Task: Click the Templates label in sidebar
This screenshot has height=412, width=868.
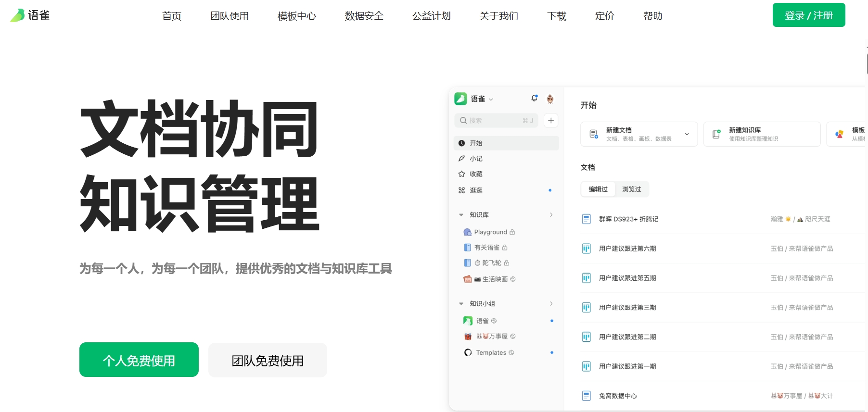Action: tap(491, 353)
